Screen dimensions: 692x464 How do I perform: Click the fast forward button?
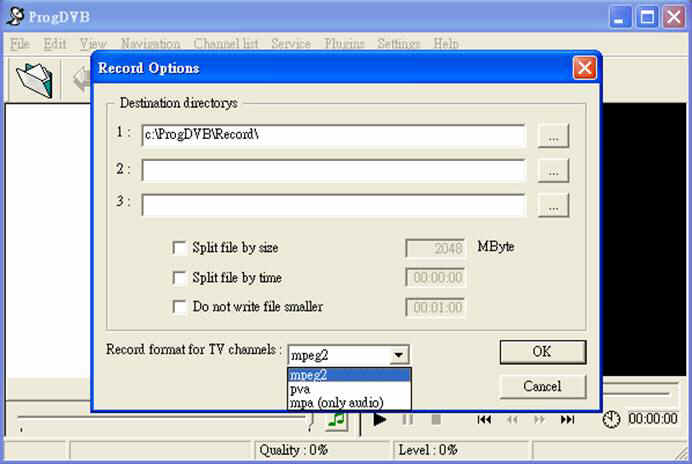coord(539,419)
